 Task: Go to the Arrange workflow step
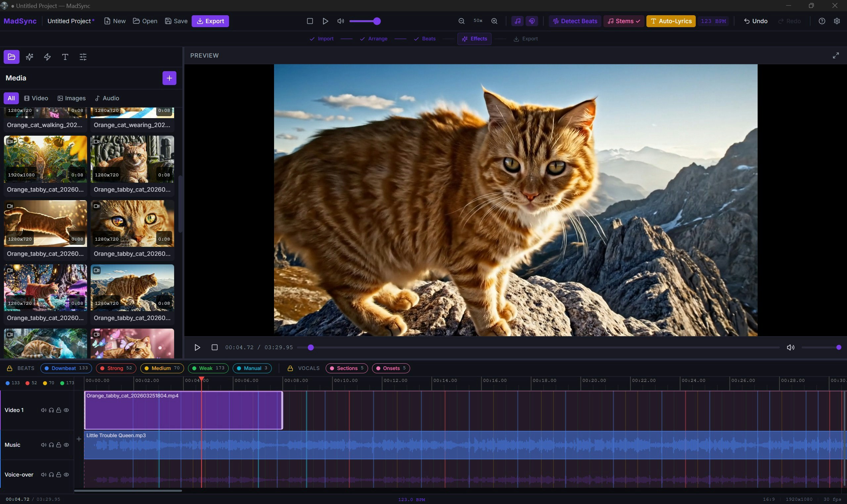coord(374,39)
